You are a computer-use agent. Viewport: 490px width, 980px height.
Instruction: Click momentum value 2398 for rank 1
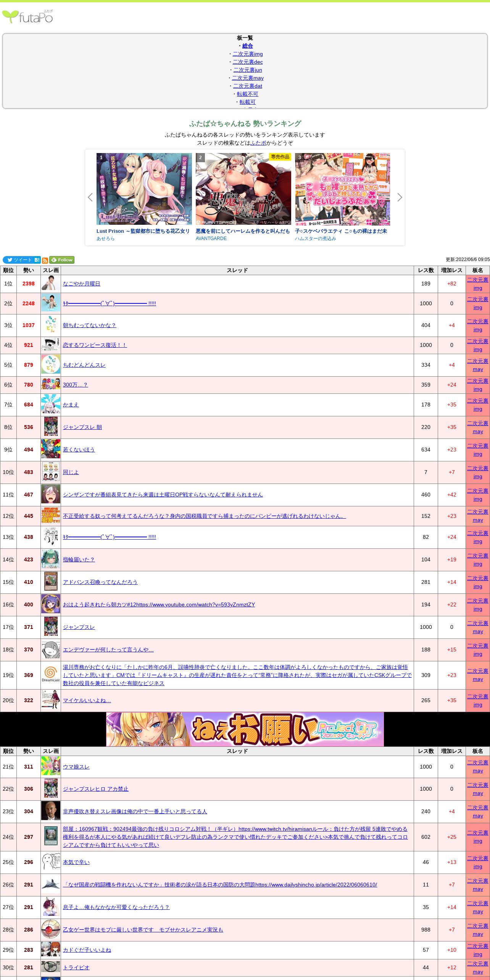[x=29, y=284]
